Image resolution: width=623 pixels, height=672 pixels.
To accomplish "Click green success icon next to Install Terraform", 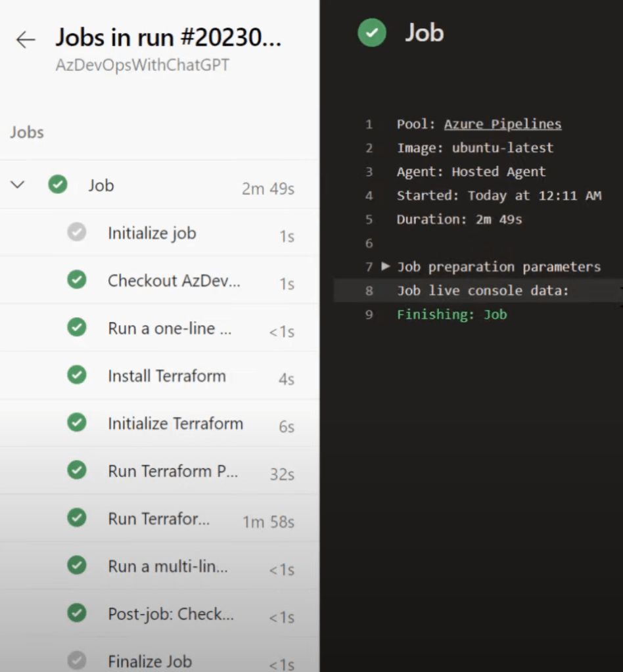I will [x=77, y=375].
